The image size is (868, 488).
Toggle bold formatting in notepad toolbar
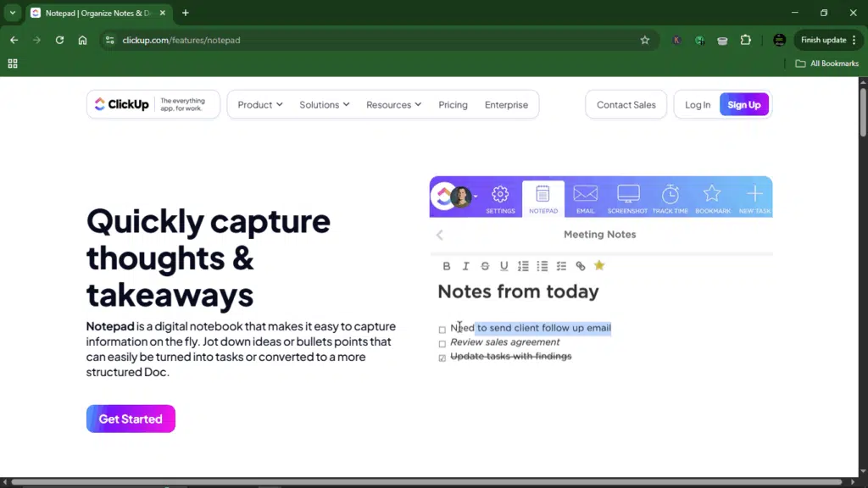(x=447, y=266)
